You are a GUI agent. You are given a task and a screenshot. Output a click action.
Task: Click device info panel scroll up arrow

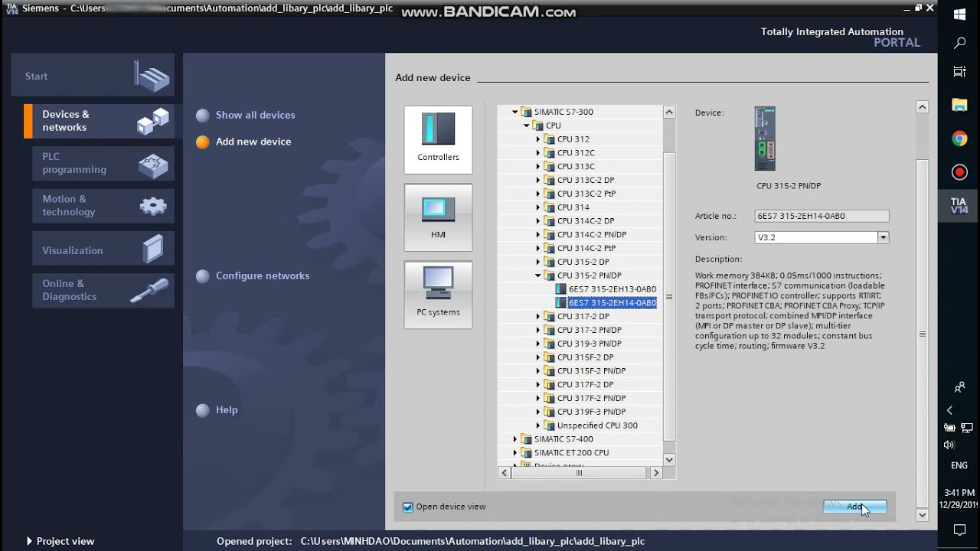[923, 107]
